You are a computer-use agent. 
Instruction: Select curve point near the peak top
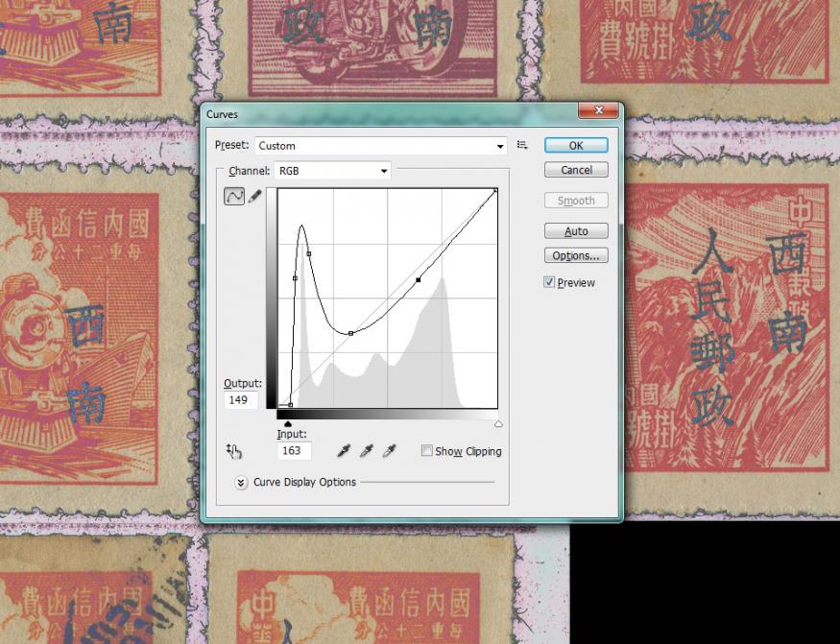click(x=308, y=254)
